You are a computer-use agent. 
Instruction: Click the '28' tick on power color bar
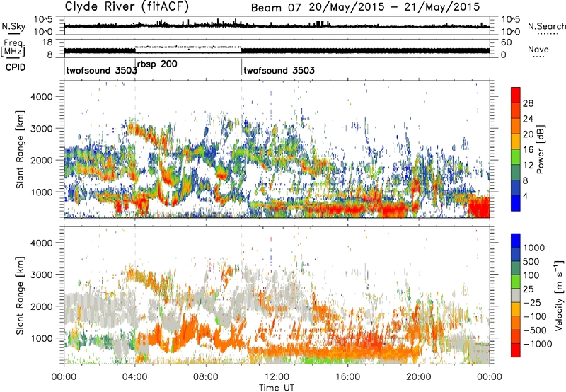pos(528,103)
